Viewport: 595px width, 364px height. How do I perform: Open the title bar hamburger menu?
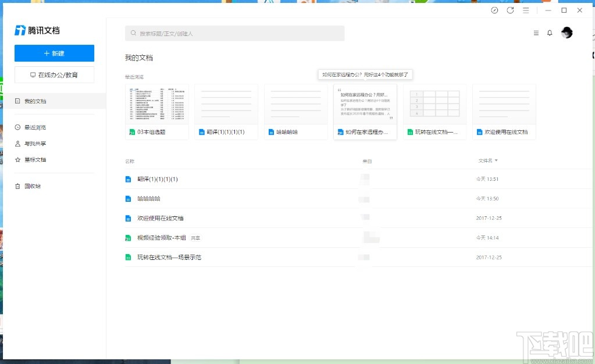pyautogui.click(x=526, y=10)
